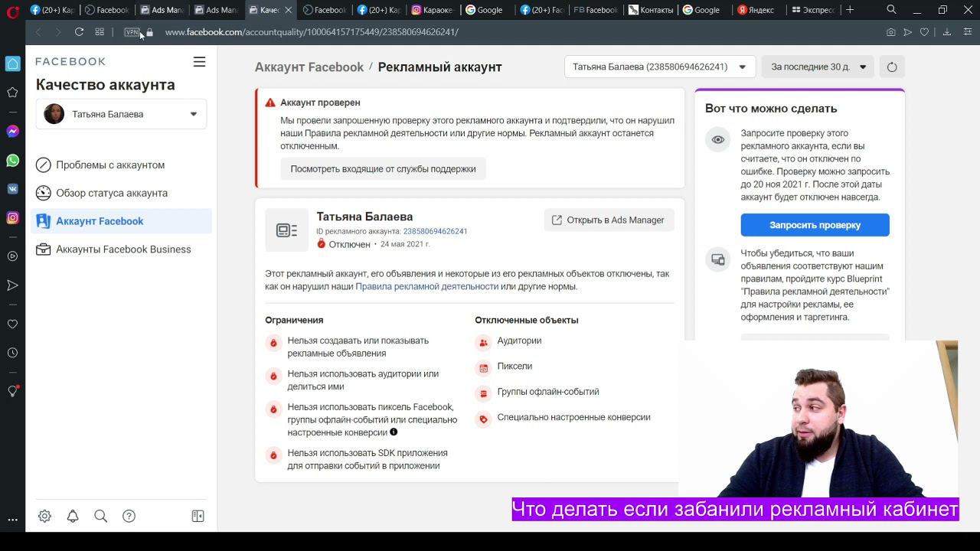980x551 pixels.
Task: Open new tab with plus button
Action: [x=850, y=10]
